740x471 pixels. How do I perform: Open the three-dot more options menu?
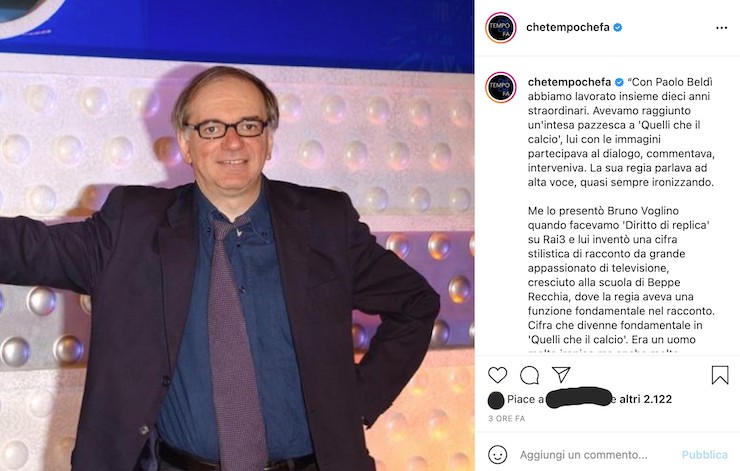(722, 28)
